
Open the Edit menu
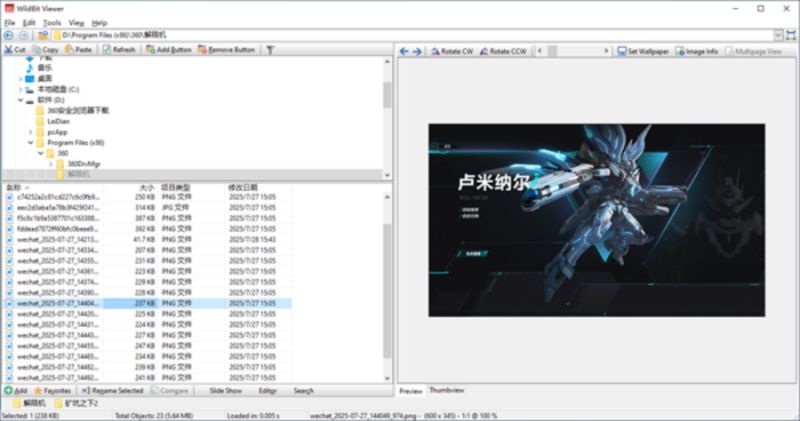(x=29, y=22)
